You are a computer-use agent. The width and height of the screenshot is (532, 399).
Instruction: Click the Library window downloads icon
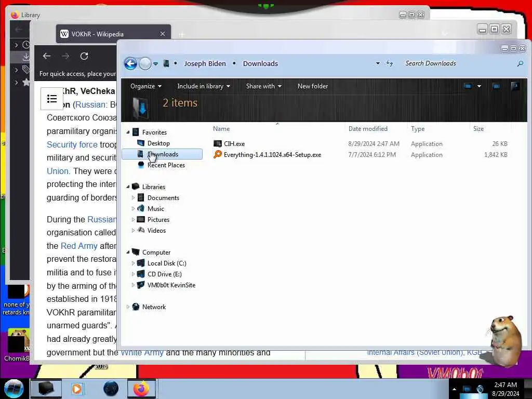(x=25, y=57)
